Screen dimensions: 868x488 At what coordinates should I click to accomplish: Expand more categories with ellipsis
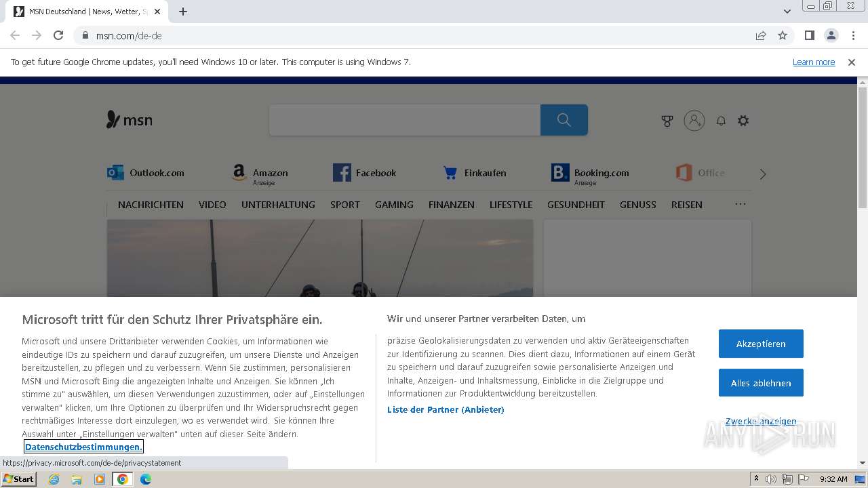[741, 204]
